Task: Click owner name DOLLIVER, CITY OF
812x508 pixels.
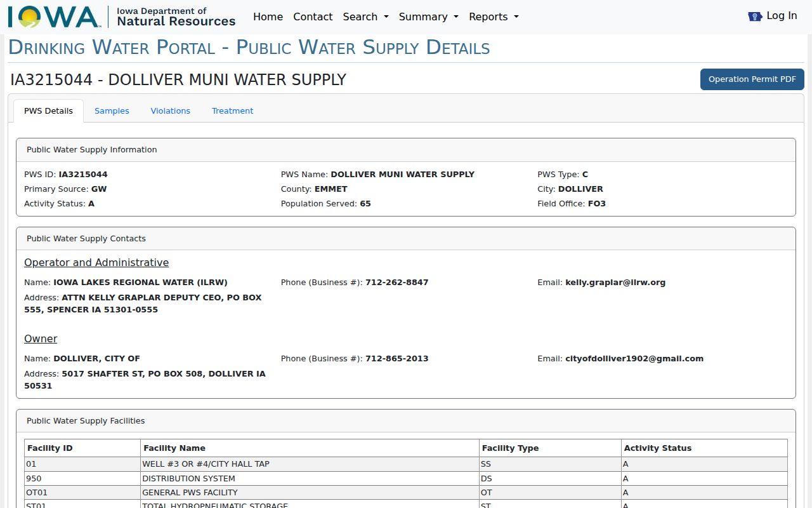Action: click(96, 358)
